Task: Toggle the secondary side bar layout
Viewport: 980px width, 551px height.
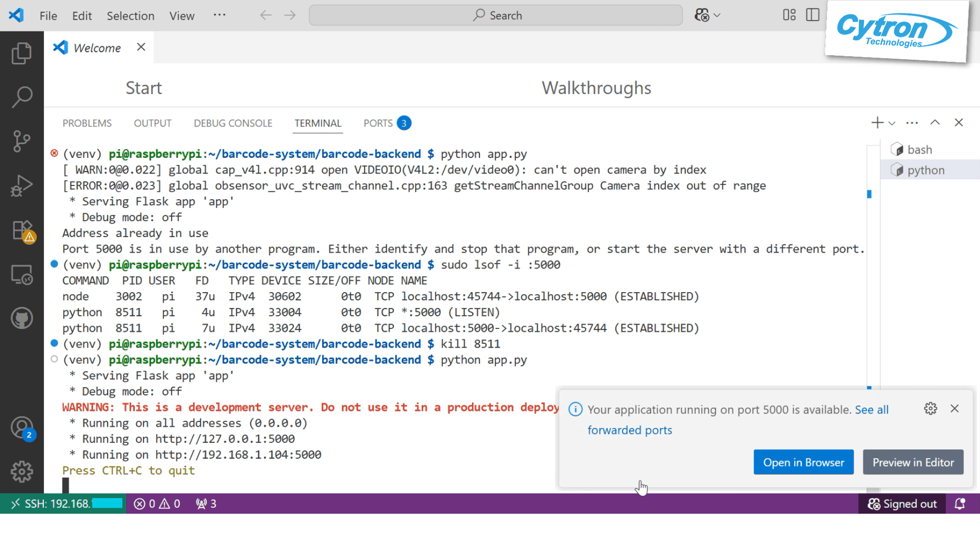Action: (811, 15)
